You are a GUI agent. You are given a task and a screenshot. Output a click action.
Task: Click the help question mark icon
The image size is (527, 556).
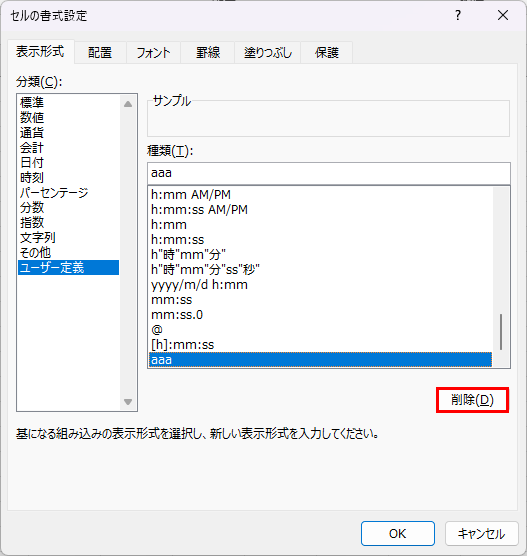click(x=458, y=15)
